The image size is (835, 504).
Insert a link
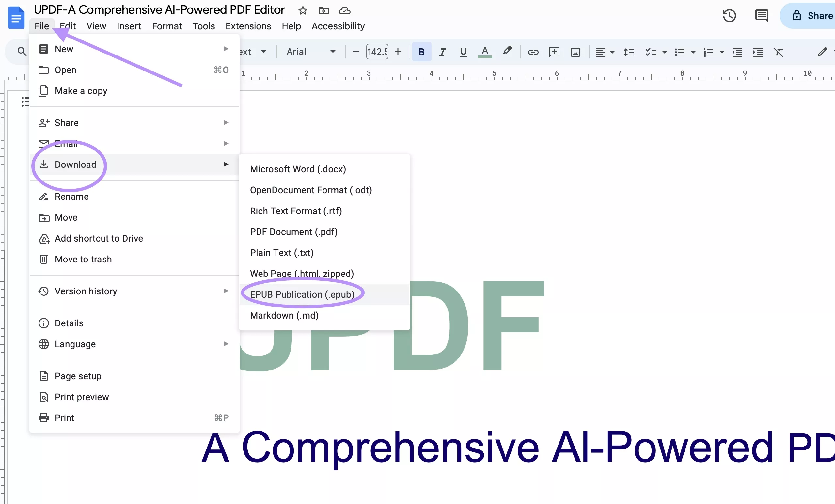click(533, 52)
